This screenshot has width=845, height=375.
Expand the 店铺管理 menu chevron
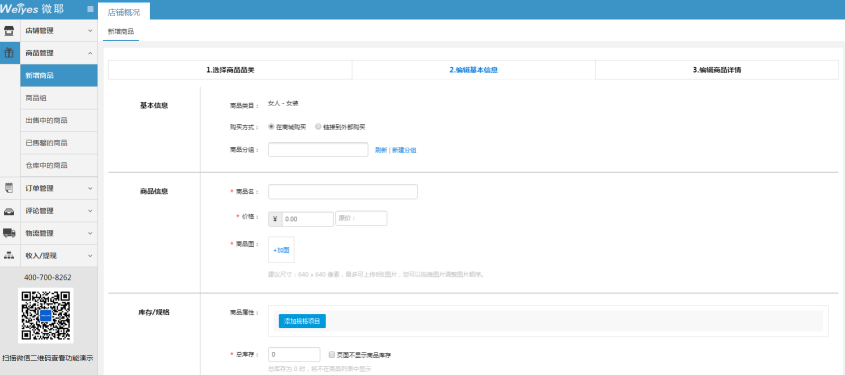(90, 31)
